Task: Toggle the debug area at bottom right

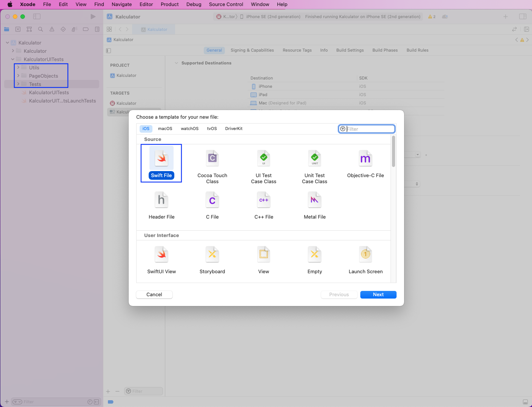Action: [x=525, y=402]
